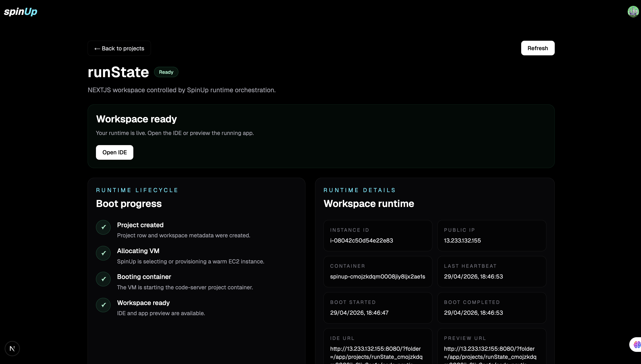
Task: Click the PUBLIC IP field label
Action: click(459, 230)
